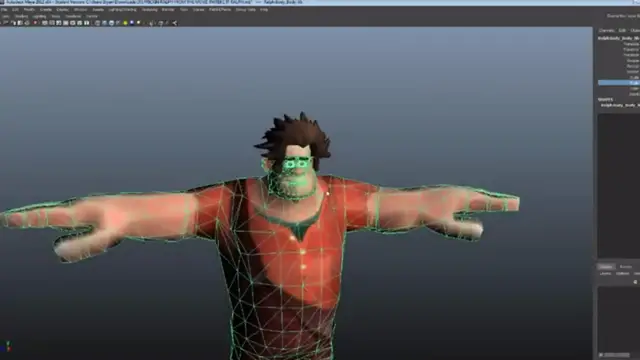This screenshot has width=640, height=360.
Task: Open the Texturing menu
Action: pos(149,9)
